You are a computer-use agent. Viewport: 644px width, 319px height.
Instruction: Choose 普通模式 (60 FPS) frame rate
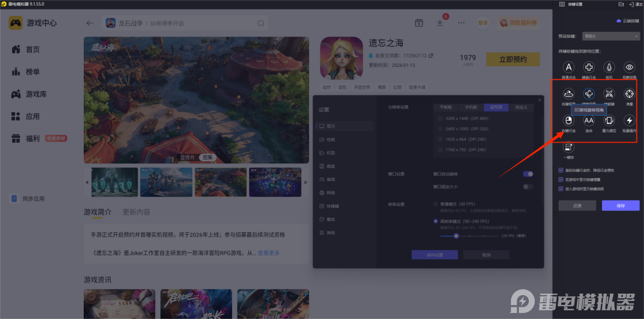tap(435, 204)
